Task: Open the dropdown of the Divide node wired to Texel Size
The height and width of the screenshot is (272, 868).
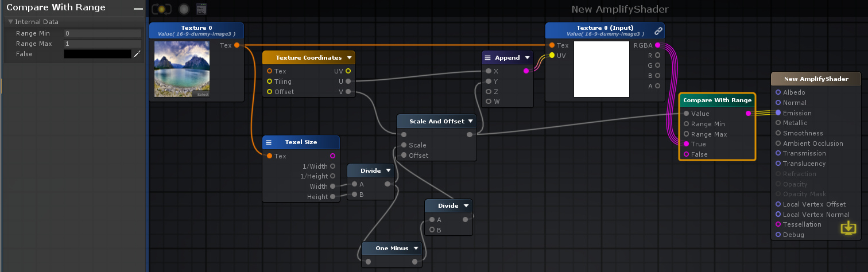Action: pos(389,170)
